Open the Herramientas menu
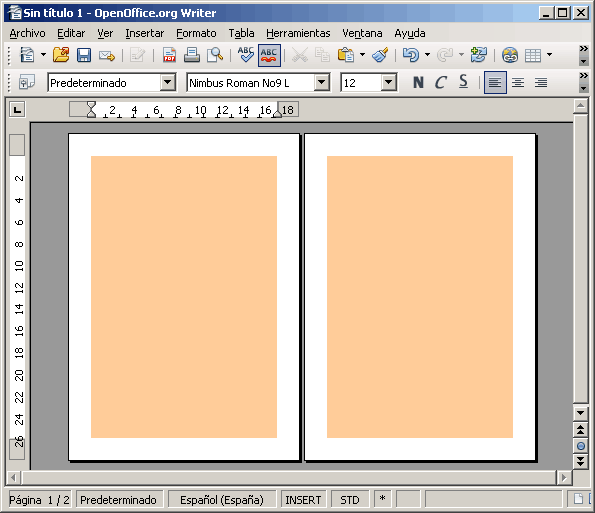The image size is (595, 513). tap(298, 33)
